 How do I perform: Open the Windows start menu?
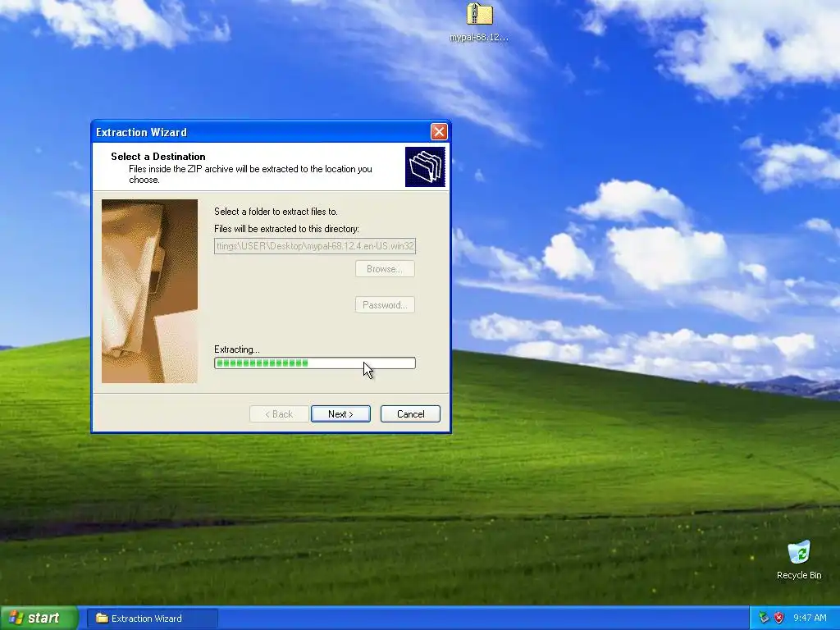(39, 619)
